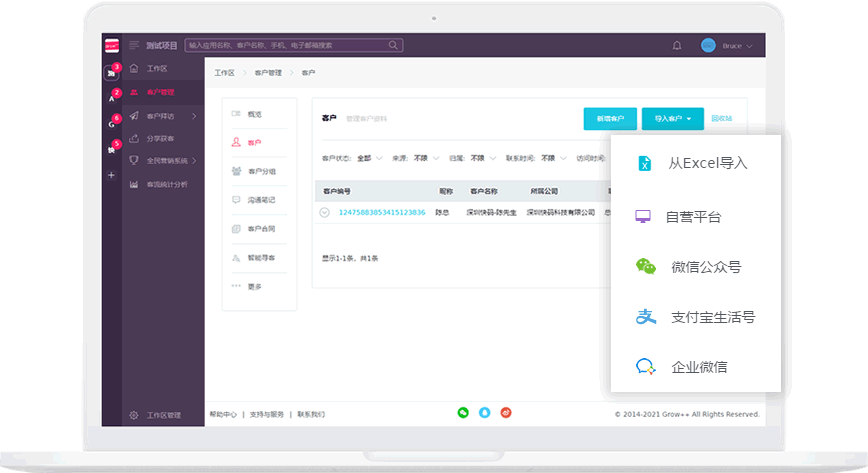The width and height of the screenshot is (868, 473).
Task: Switch to the 客户分组 tab
Action: coord(260,171)
